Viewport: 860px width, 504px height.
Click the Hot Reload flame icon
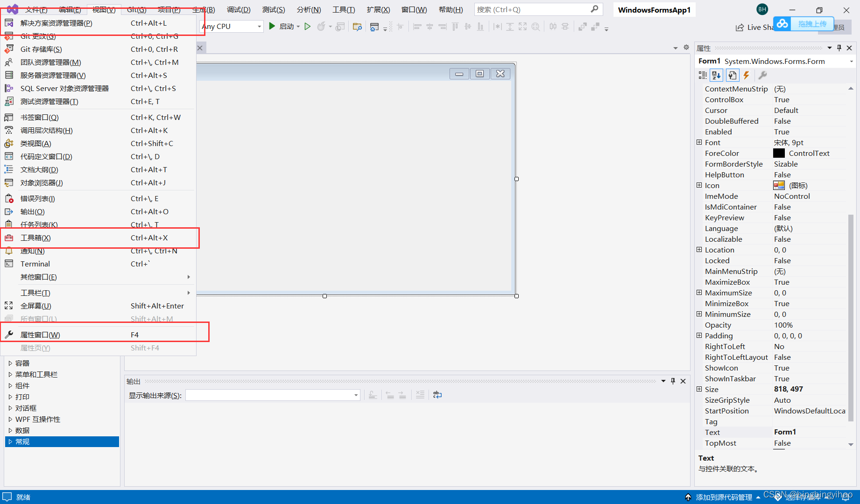(321, 27)
